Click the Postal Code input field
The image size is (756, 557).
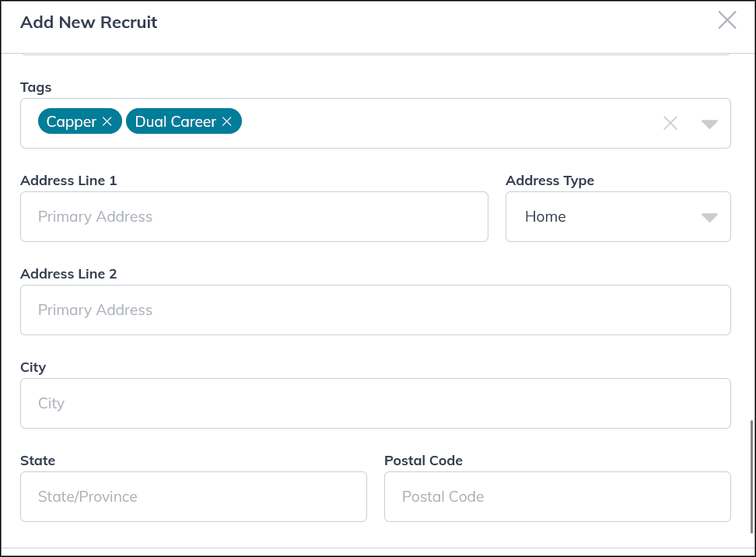point(557,496)
